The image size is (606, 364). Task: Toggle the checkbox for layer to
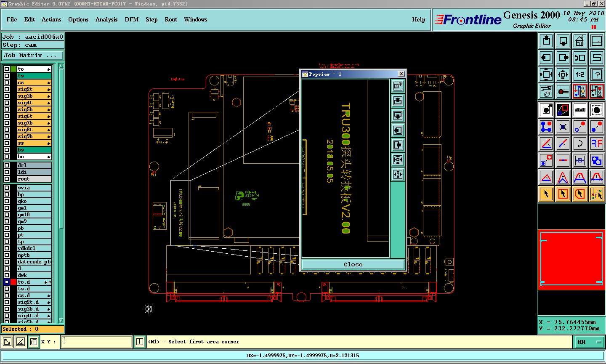click(7, 69)
